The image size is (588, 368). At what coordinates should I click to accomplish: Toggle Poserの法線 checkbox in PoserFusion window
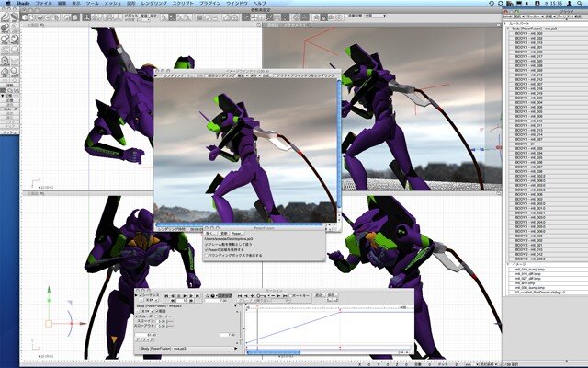(x=206, y=250)
